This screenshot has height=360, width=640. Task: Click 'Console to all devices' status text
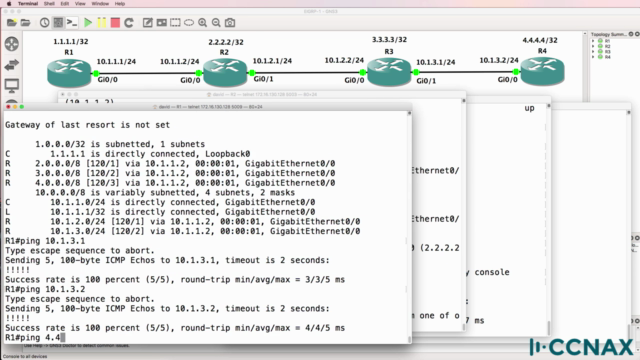coord(25,356)
